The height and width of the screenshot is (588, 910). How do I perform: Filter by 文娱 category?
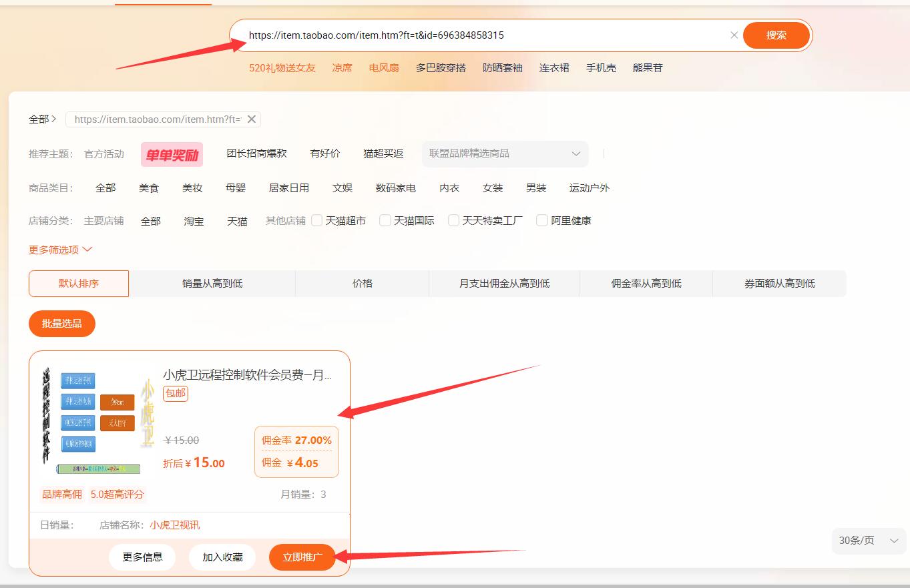click(x=343, y=188)
